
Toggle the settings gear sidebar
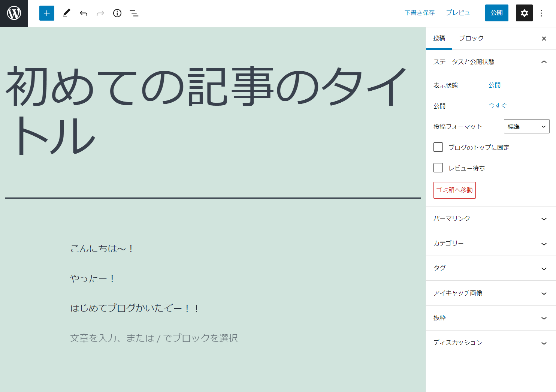click(x=524, y=13)
